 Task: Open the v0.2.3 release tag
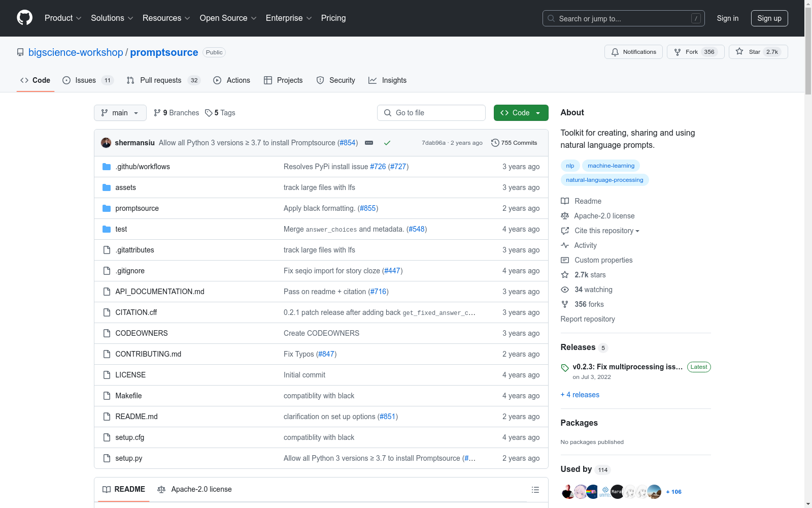(x=627, y=367)
